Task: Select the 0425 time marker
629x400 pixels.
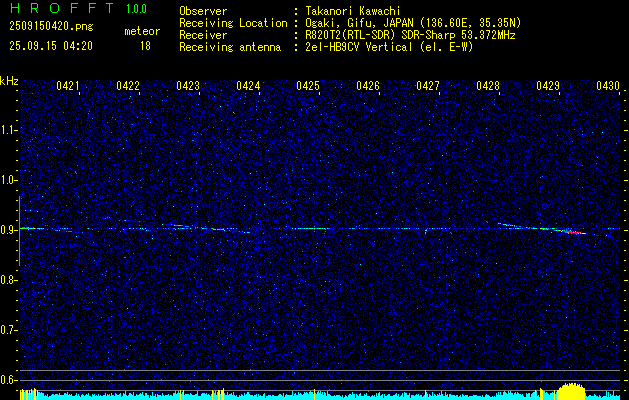Action: point(308,87)
